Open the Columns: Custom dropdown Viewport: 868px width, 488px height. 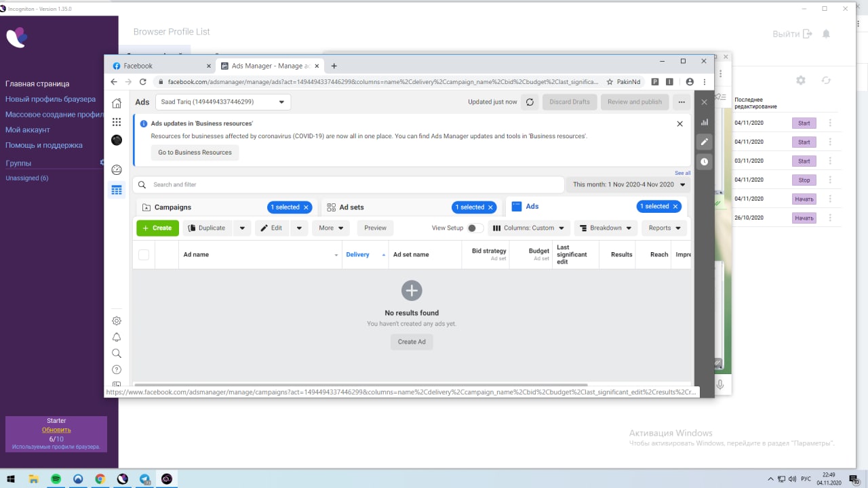pos(529,228)
